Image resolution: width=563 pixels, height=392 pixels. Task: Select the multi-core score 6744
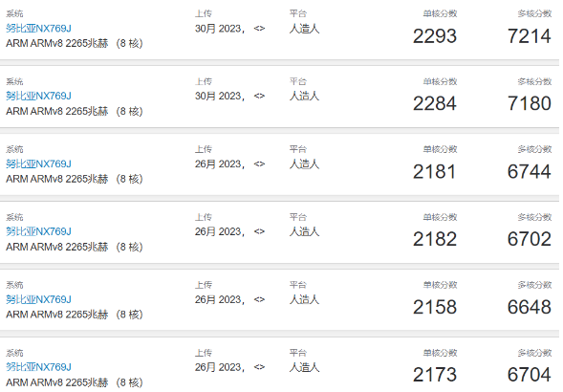[530, 171]
